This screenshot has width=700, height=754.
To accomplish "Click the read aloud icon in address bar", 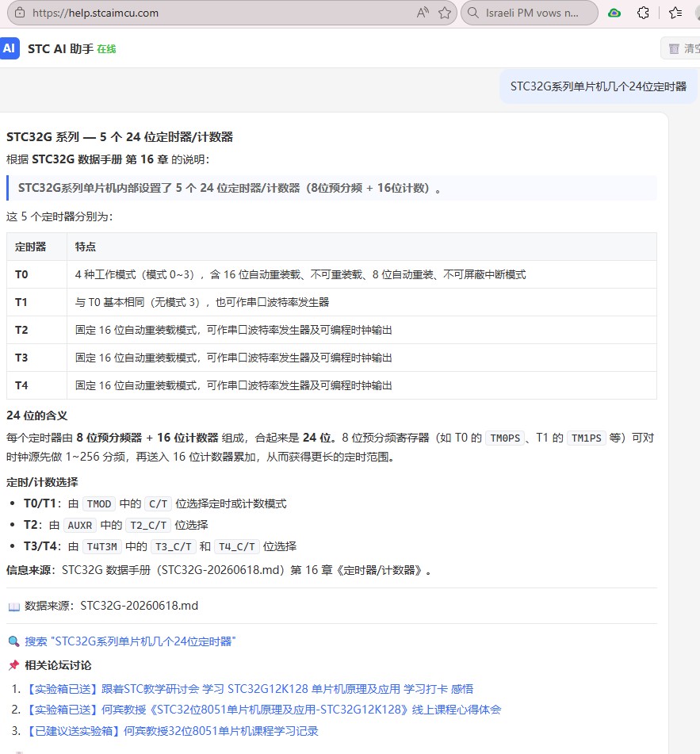I will pos(423,13).
